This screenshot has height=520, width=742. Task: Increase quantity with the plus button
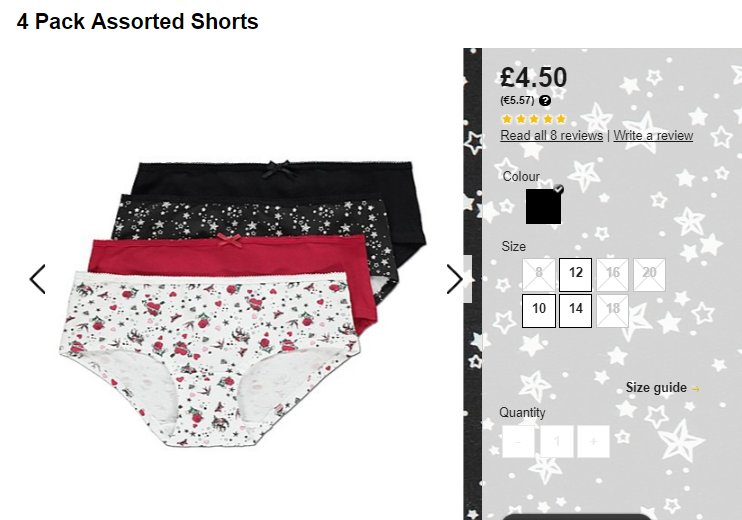593,441
